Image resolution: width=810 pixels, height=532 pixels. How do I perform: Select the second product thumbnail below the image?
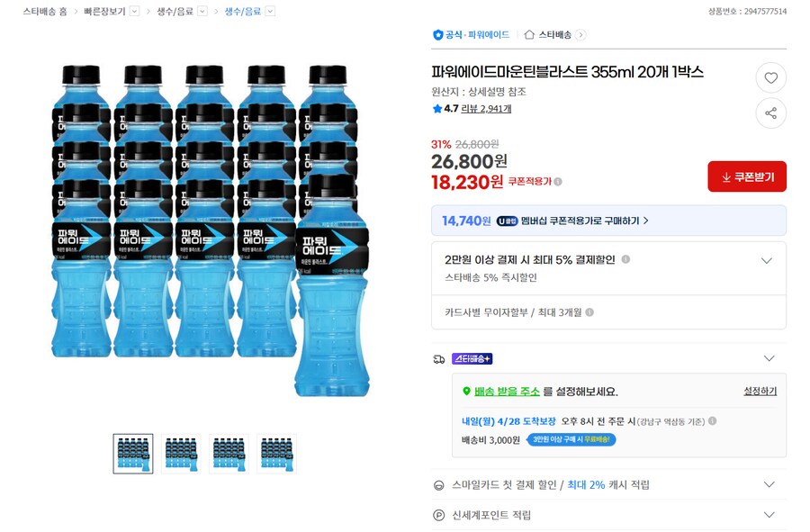180,453
